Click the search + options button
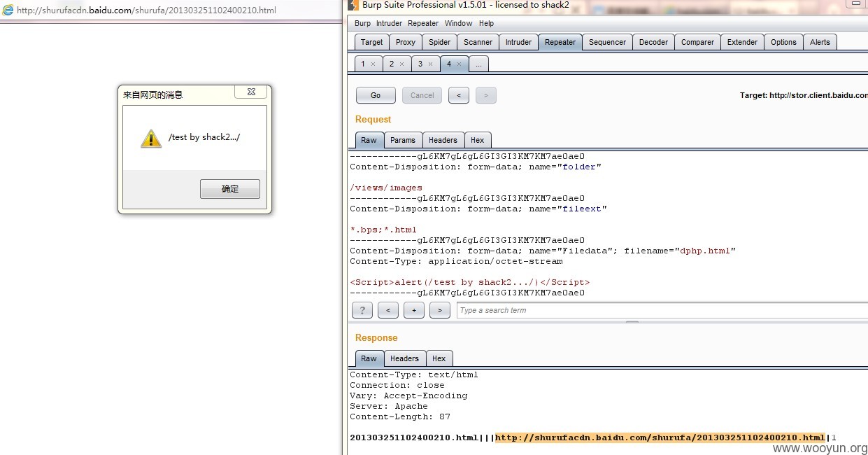868x455 pixels. 414,310
